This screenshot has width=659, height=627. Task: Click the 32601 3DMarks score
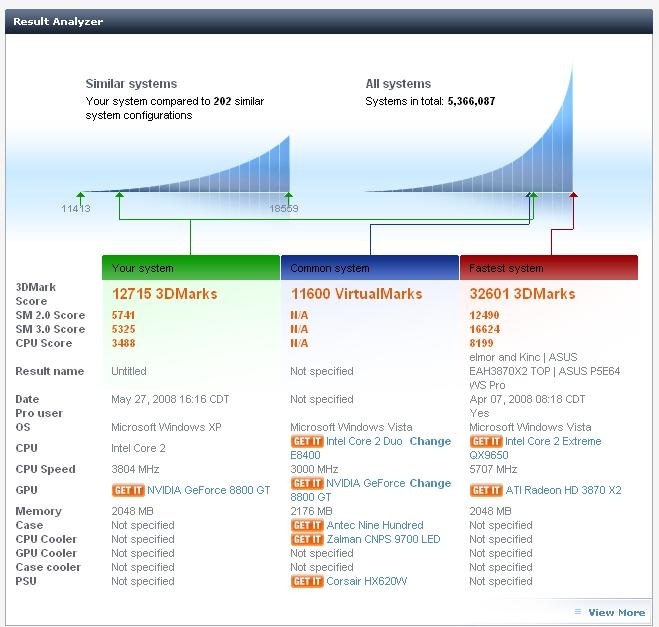(x=522, y=294)
